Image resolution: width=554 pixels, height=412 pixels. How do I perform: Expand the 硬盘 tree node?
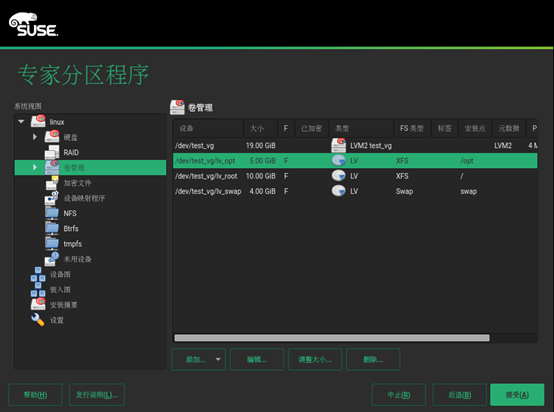35,137
